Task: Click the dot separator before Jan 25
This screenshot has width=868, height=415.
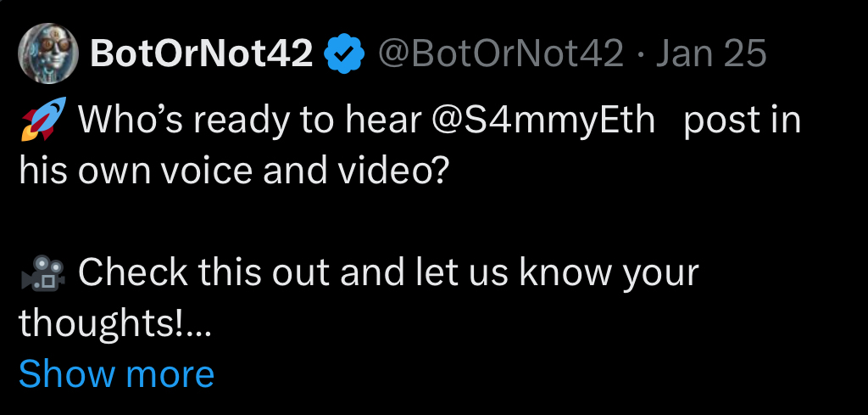Action: click(x=639, y=55)
